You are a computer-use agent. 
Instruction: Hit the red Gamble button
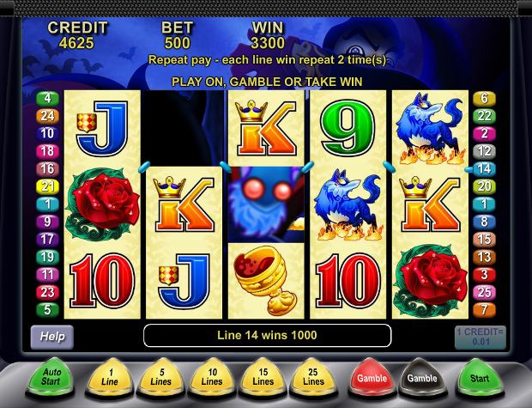pos(372,377)
